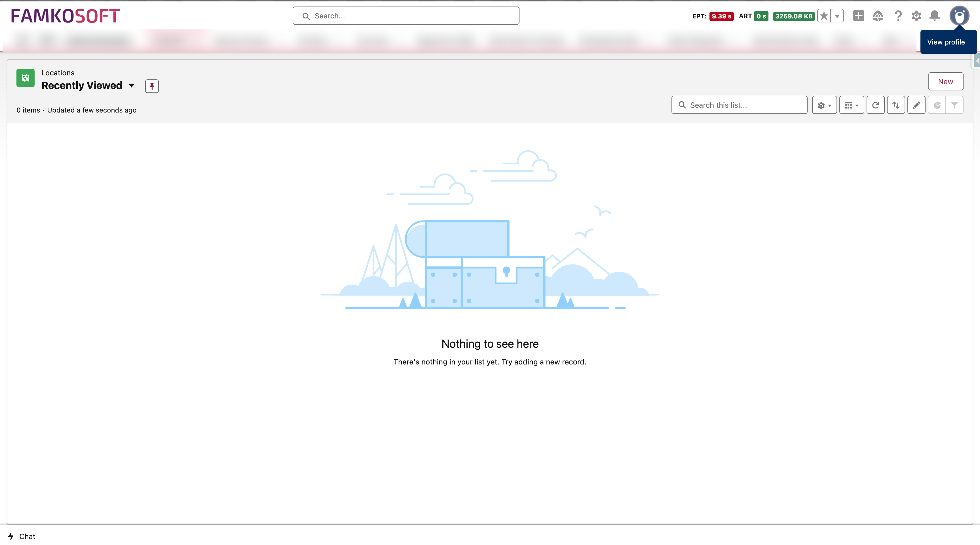The height and width of the screenshot is (545, 980).
Task: Click the edit list pencil button
Action: [x=916, y=105]
